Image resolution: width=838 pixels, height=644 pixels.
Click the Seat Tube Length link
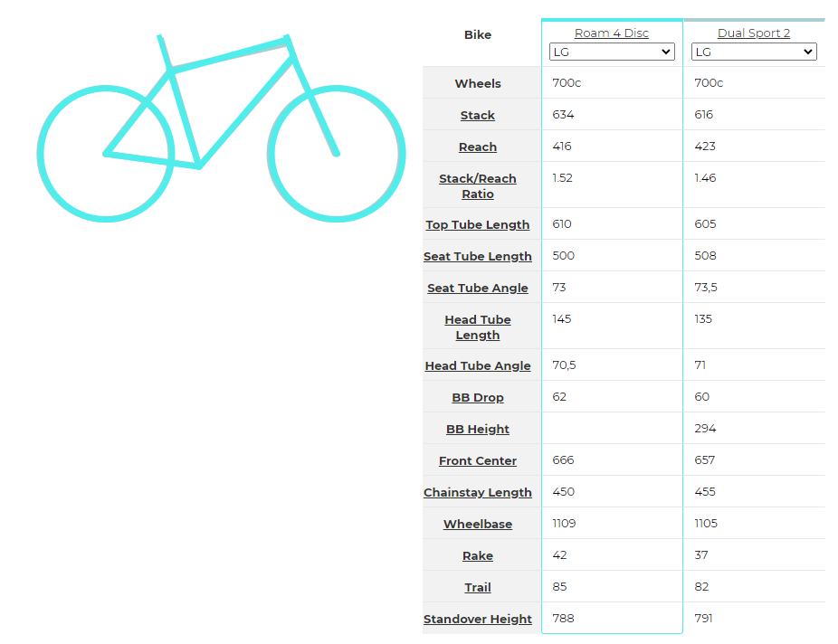(478, 256)
